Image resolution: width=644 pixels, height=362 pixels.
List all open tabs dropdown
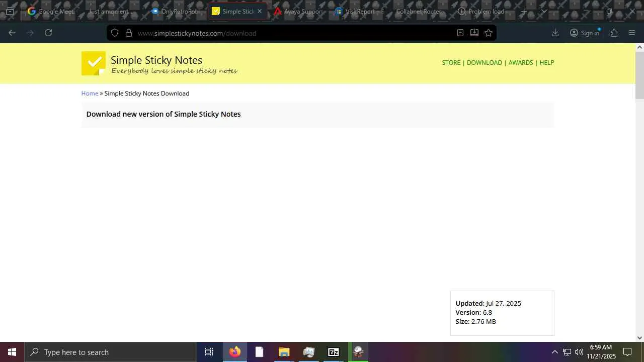pos(544,11)
